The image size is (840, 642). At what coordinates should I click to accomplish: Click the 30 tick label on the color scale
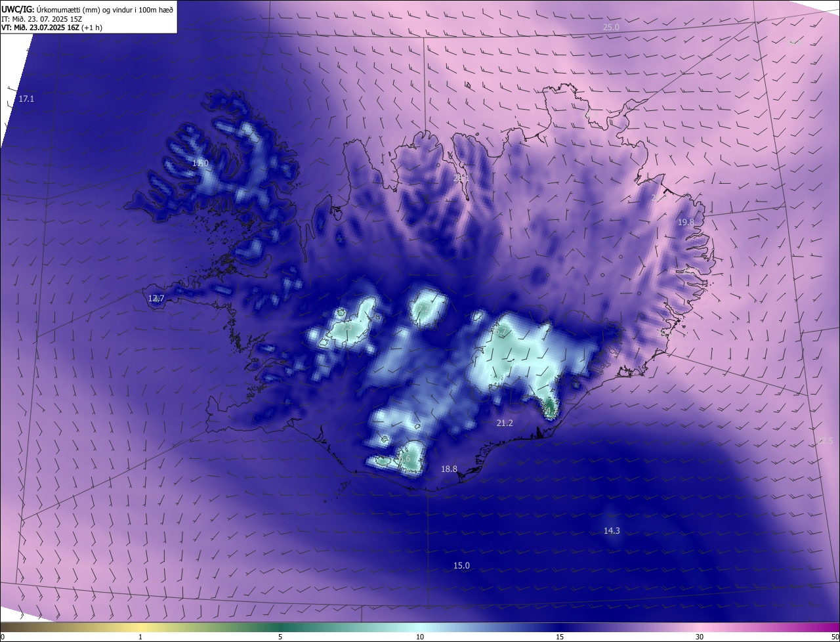coord(700,637)
